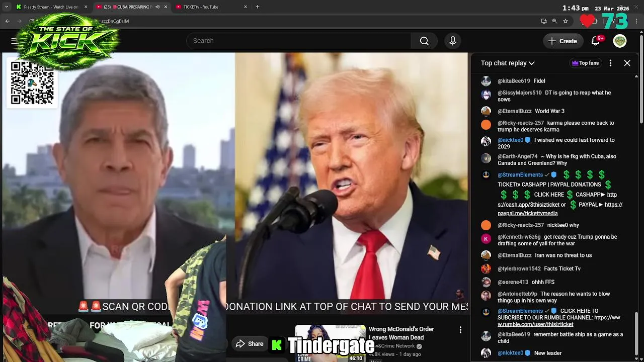Click username @tylerbrown1542
Image resolution: width=644 pixels, height=362 pixels.
519,268
